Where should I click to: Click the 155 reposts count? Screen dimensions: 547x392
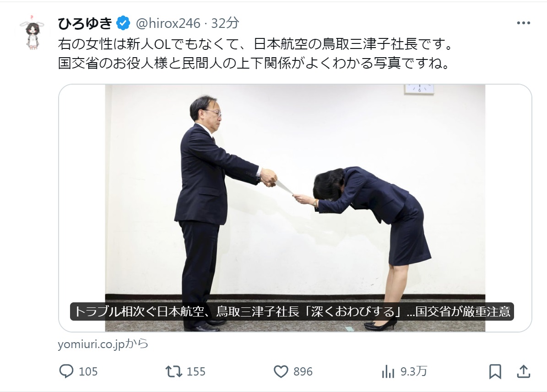196,371
